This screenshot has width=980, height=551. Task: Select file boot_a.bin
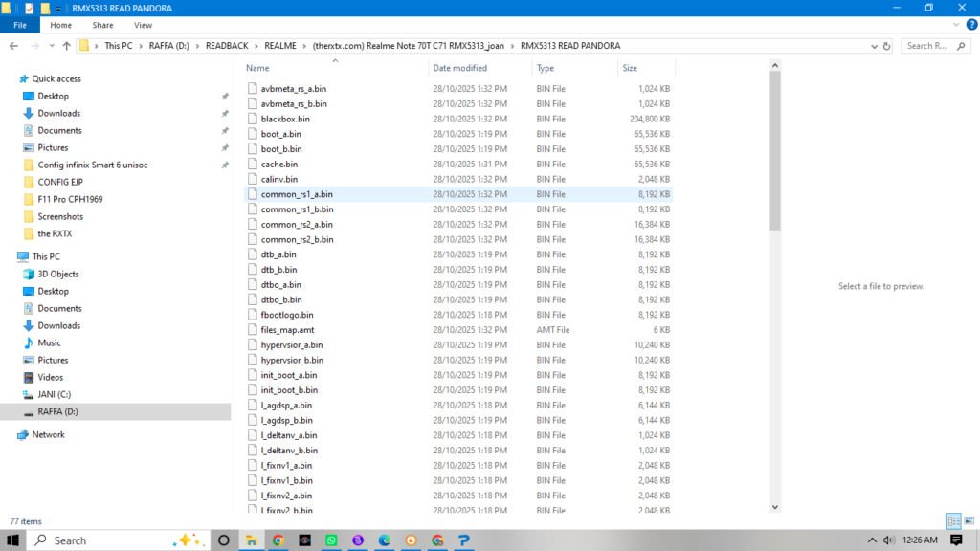click(x=280, y=134)
